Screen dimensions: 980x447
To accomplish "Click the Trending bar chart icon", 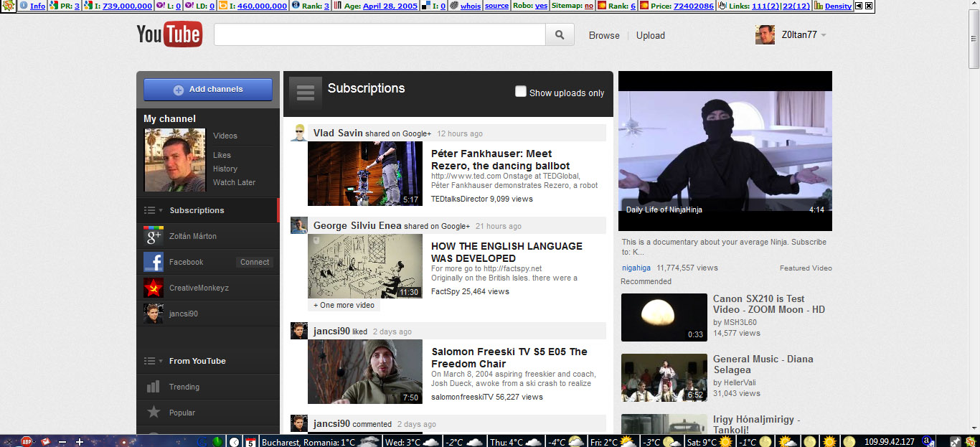I will click(x=154, y=387).
